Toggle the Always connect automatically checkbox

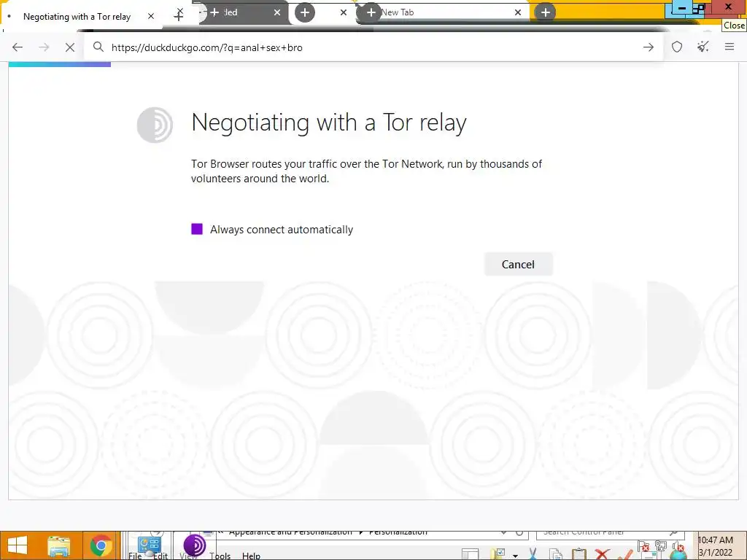[197, 229]
